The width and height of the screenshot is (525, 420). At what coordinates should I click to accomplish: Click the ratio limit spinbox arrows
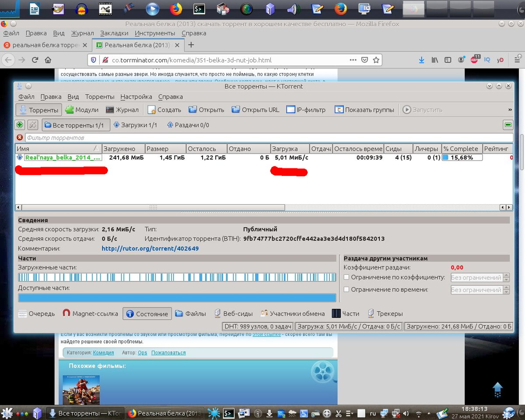(x=507, y=277)
